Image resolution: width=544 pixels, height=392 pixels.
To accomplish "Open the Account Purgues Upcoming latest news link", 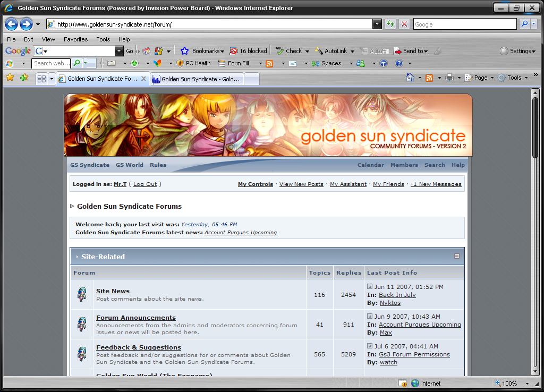I will tap(241, 233).
